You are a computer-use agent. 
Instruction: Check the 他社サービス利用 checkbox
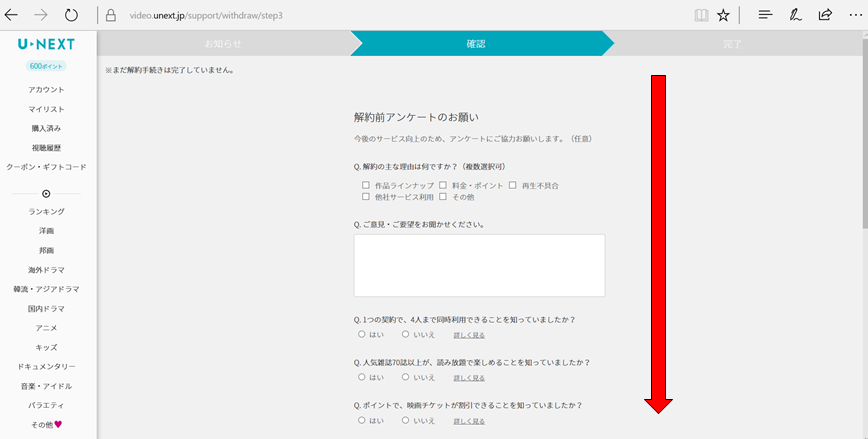(365, 197)
